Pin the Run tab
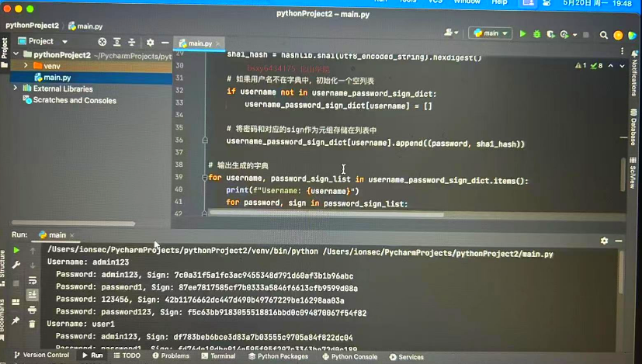Viewport: 642px width, 364px height. click(x=16, y=319)
